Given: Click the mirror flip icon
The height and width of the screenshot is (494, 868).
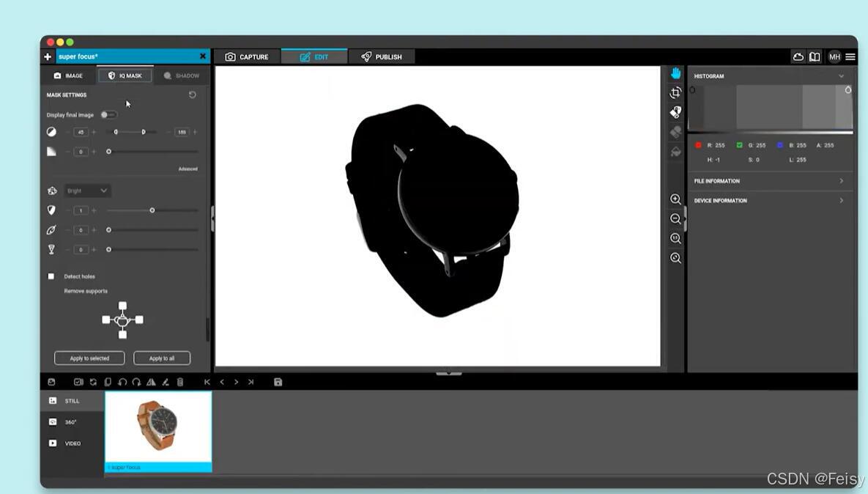Looking at the screenshot, I should (151, 382).
